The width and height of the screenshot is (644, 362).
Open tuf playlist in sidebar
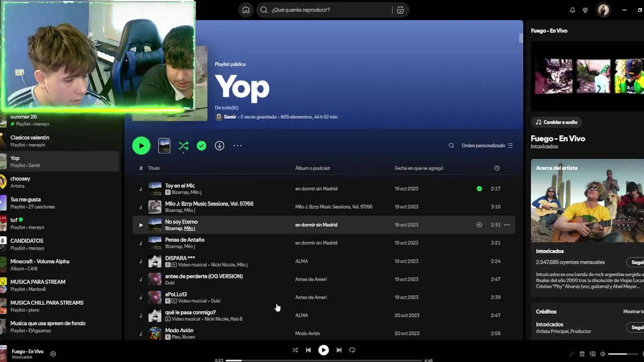[x=59, y=223]
